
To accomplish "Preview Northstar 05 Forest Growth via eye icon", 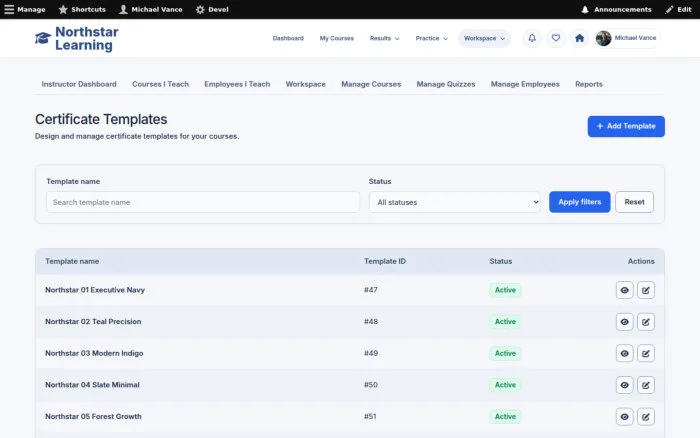I will (625, 417).
